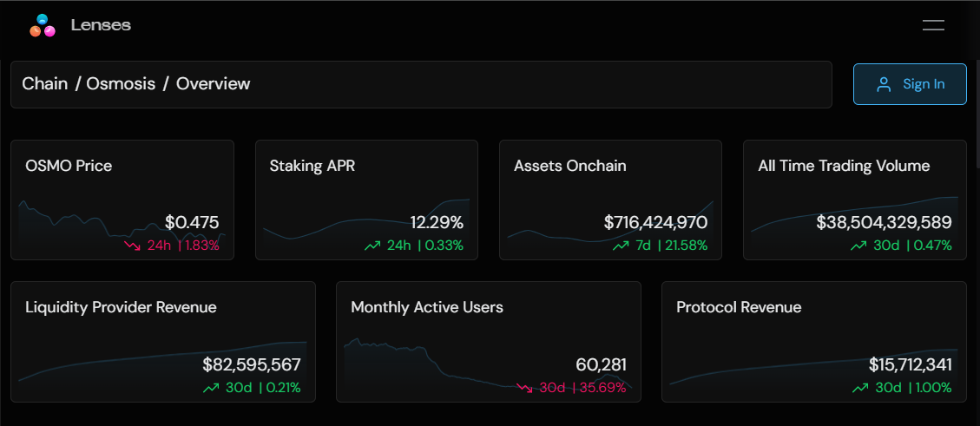
Task: Click Liquidity Provider Revenue trend arrow
Action: pos(210,388)
